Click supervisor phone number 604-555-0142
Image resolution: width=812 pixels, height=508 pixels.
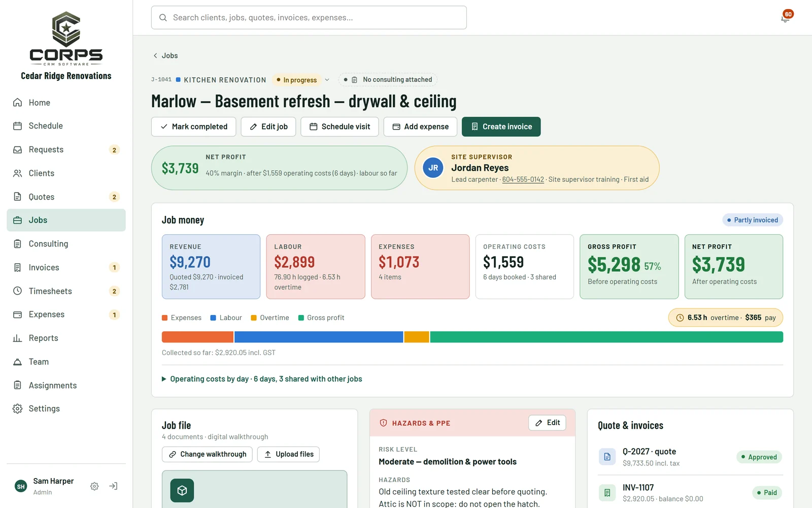523,179
